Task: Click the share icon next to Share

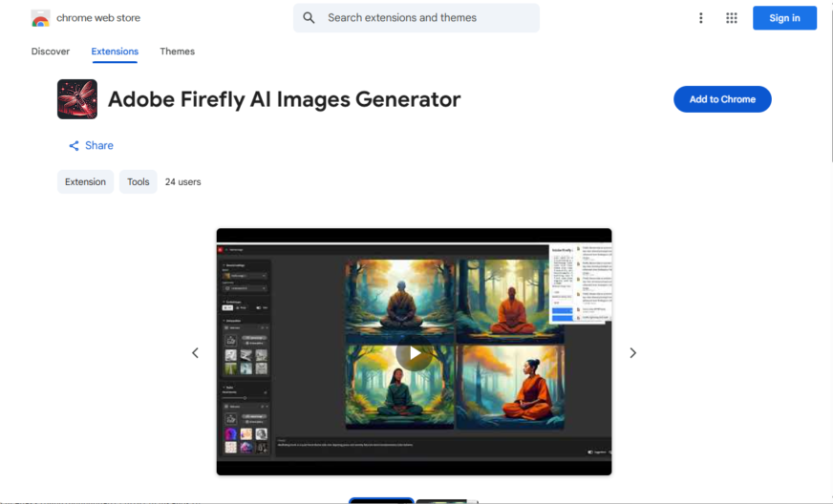Action: [x=74, y=145]
